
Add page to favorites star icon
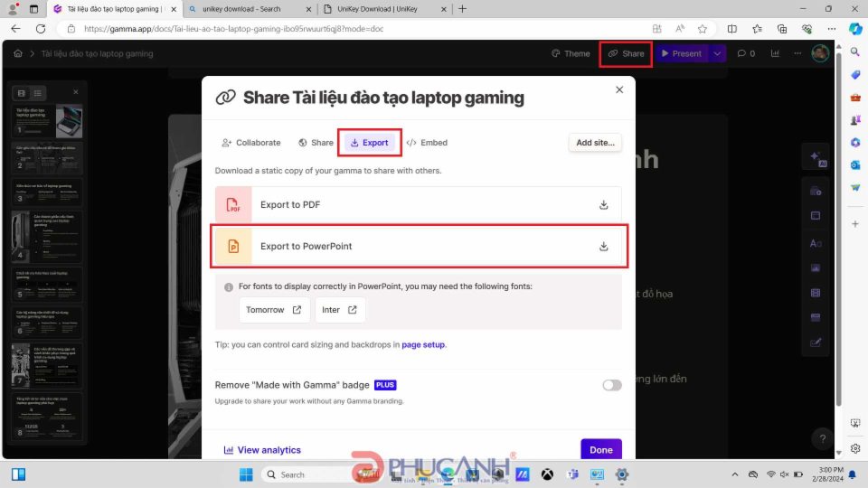(x=703, y=29)
